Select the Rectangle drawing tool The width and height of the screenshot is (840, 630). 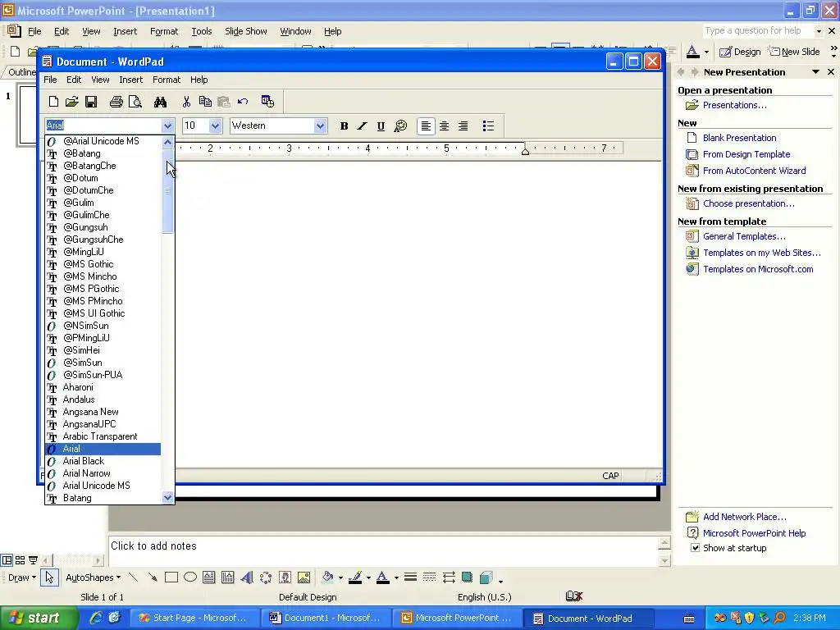(x=171, y=577)
